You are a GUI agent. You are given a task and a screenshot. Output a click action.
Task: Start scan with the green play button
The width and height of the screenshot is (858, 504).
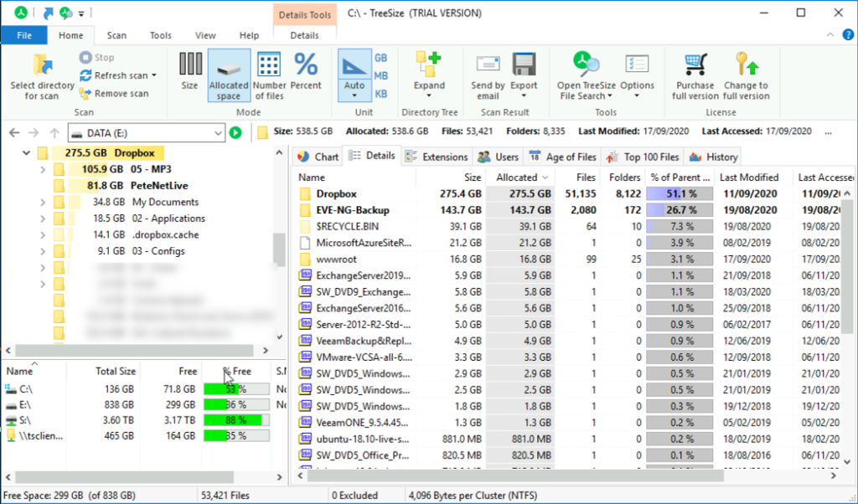pyautogui.click(x=237, y=132)
